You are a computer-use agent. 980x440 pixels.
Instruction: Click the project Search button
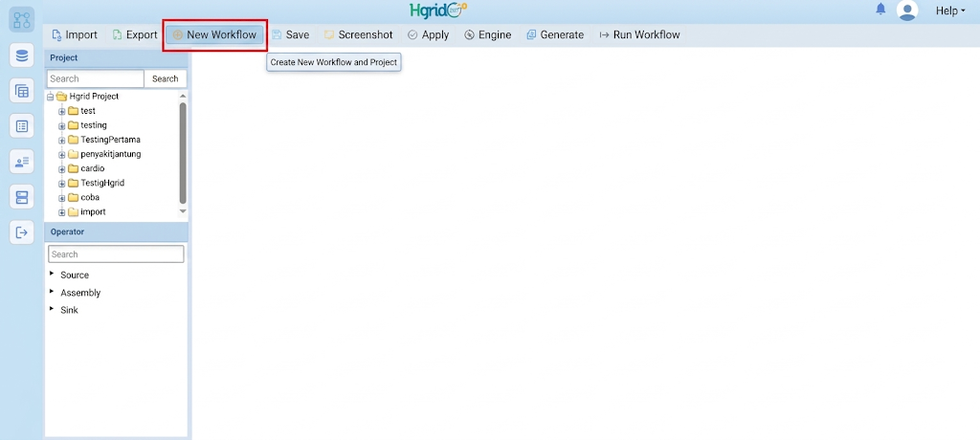coord(165,78)
